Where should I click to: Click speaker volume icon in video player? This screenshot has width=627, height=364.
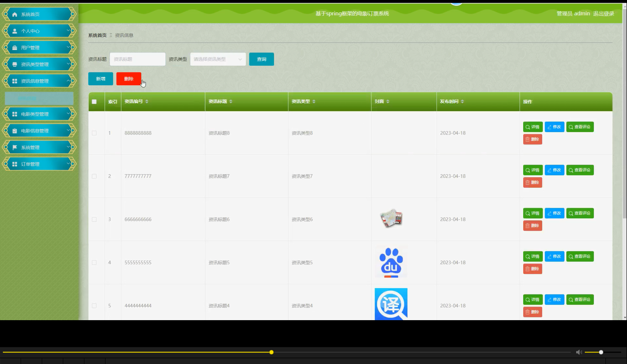coord(579,352)
